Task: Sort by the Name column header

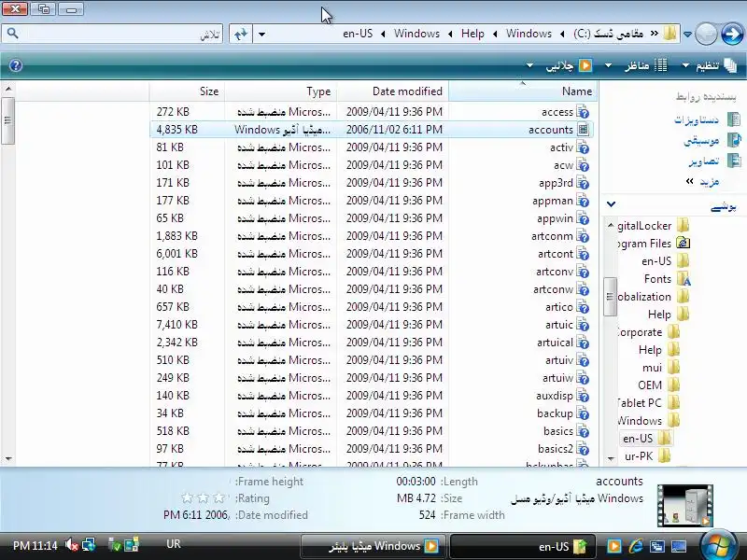Action: point(523,91)
